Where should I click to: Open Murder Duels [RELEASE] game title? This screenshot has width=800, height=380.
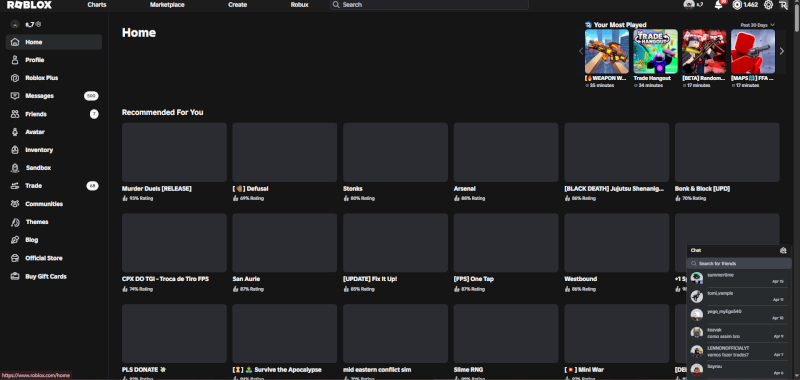tap(157, 189)
